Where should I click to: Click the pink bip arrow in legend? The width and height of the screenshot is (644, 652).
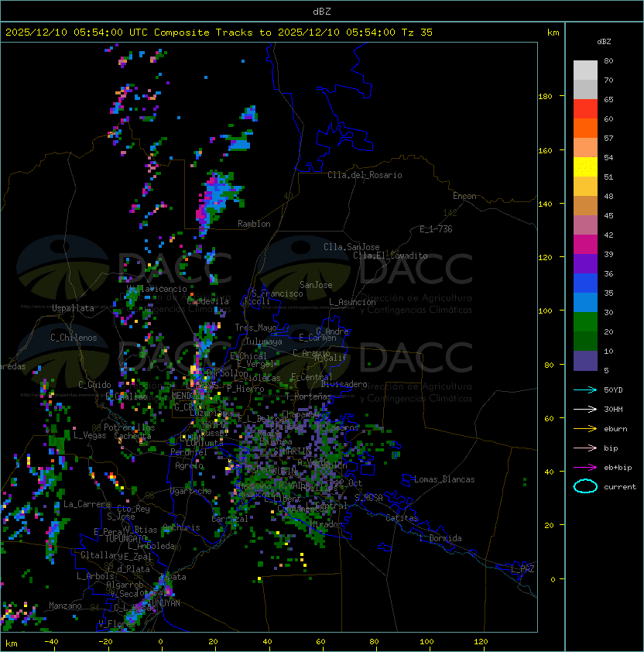coord(585,448)
